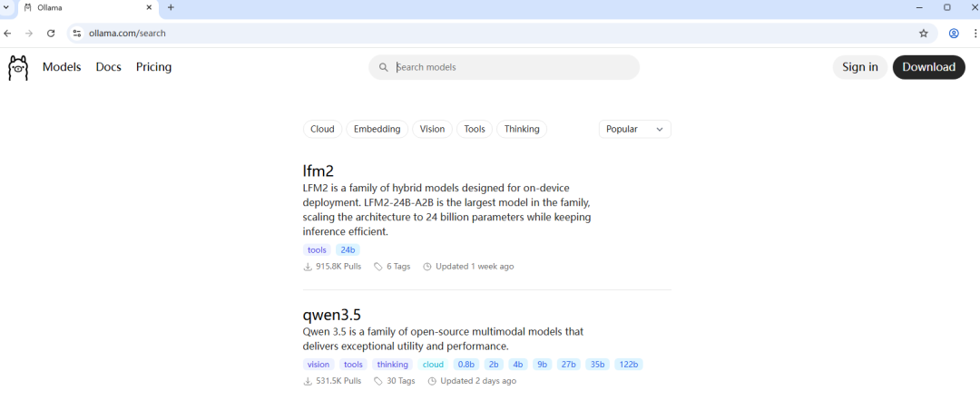980x400 pixels.
Task: Open site information icon in address bar
Action: pos(77,34)
